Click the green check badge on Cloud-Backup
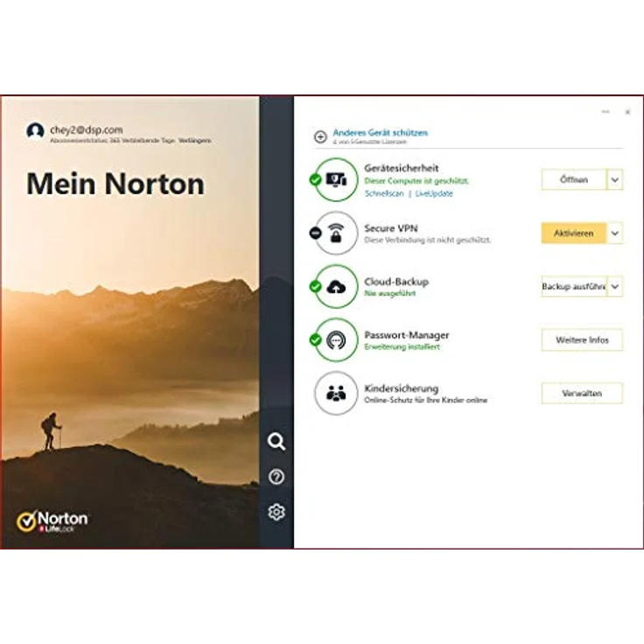The height and width of the screenshot is (644, 644). tap(315, 286)
